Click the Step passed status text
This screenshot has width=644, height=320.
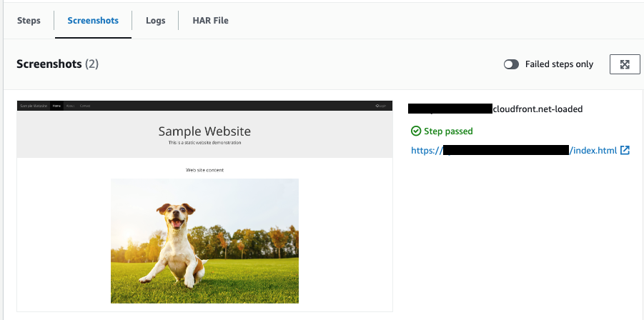[x=448, y=131]
